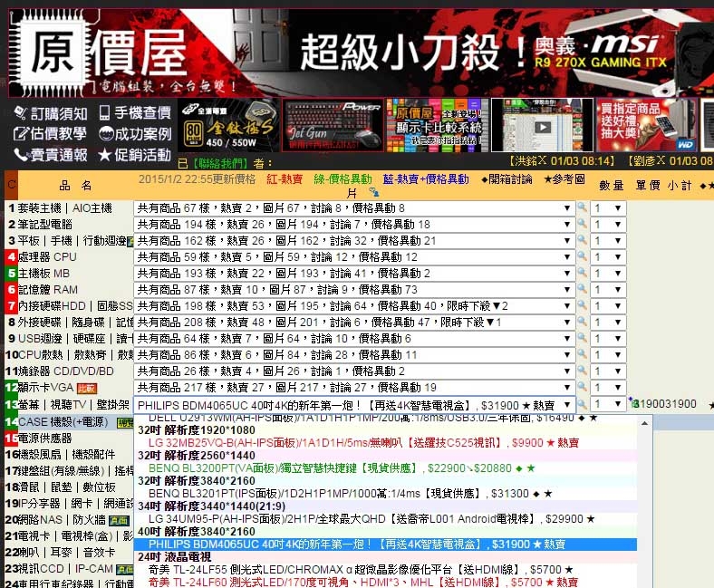Select 奇美 TL-24LF60 TV option
714x588 pixels.
click(x=363, y=582)
